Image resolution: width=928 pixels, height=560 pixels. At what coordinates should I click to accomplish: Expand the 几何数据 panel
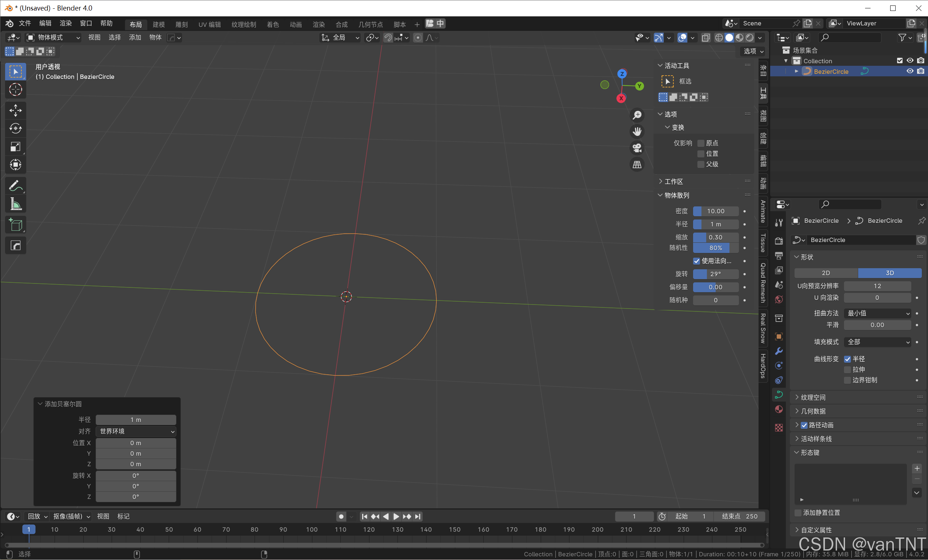click(813, 411)
